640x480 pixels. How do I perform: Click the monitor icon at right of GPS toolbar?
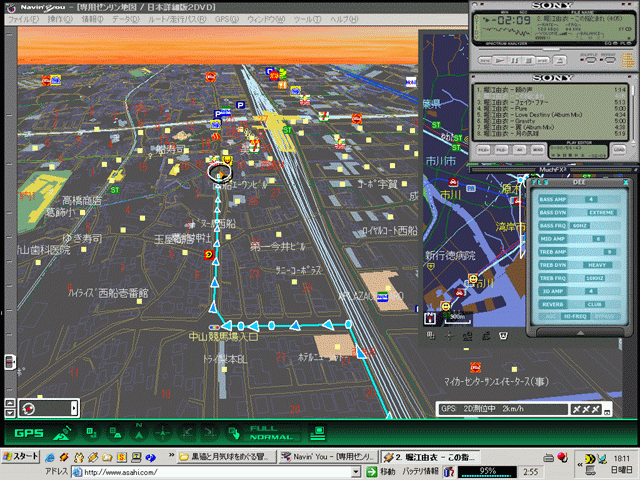point(318,433)
